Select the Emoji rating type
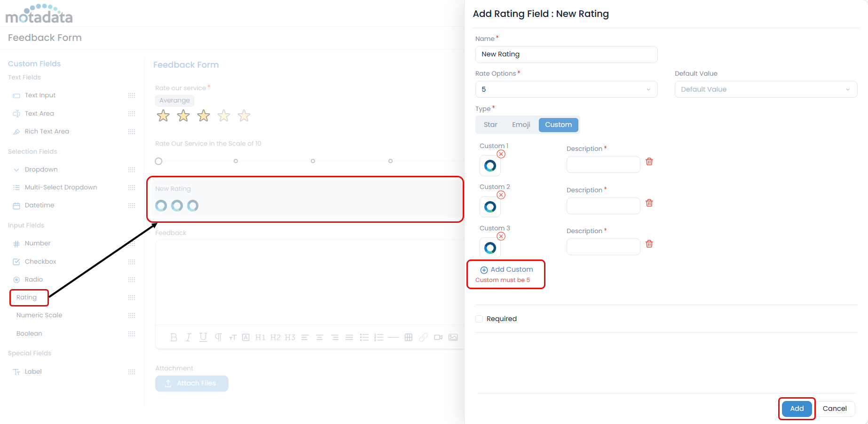 521,125
